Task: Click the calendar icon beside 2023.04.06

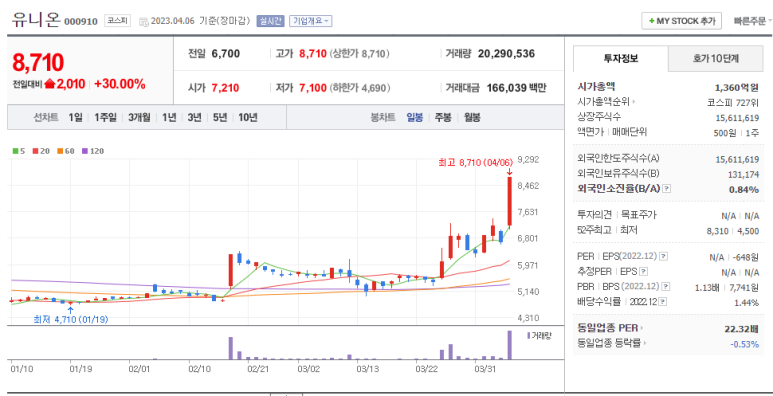Action: pyautogui.click(x=143, y=21)
